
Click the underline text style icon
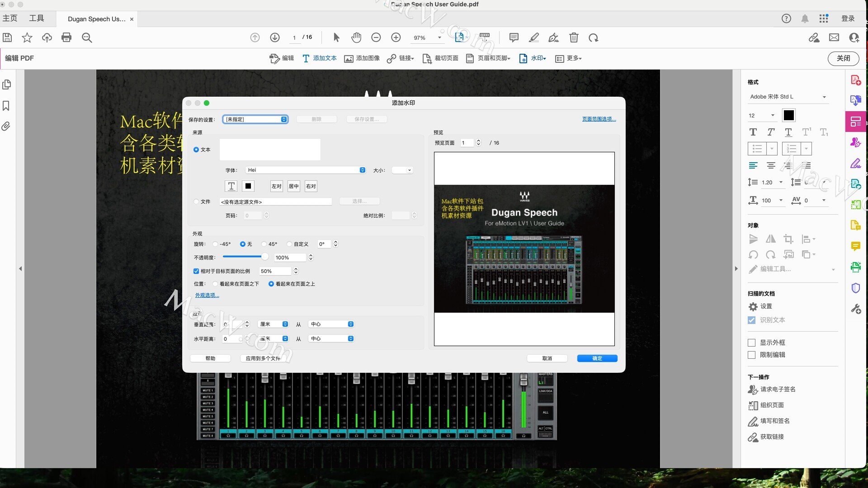tap(788, 132)
